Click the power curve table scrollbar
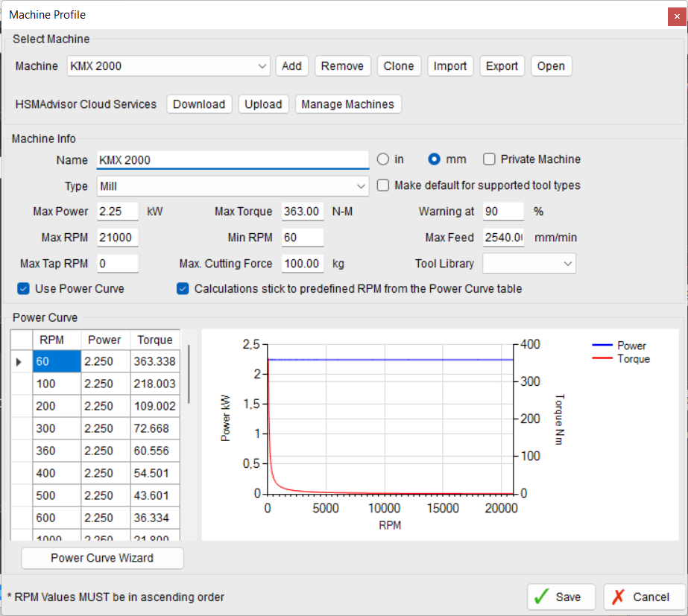This screenshot has width=688, height=616. point(189,372)
